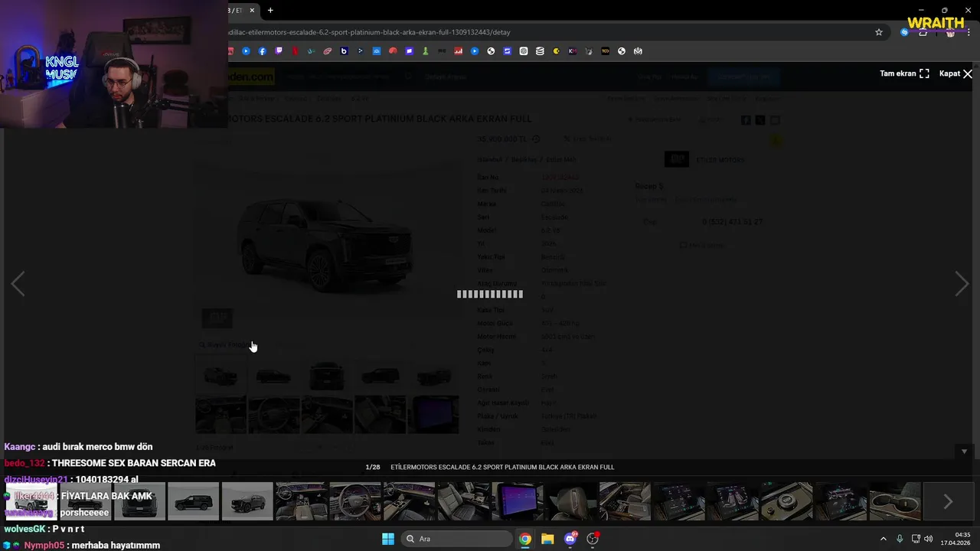Click the Tam ekran fullscreen button

tap(904, 73)
